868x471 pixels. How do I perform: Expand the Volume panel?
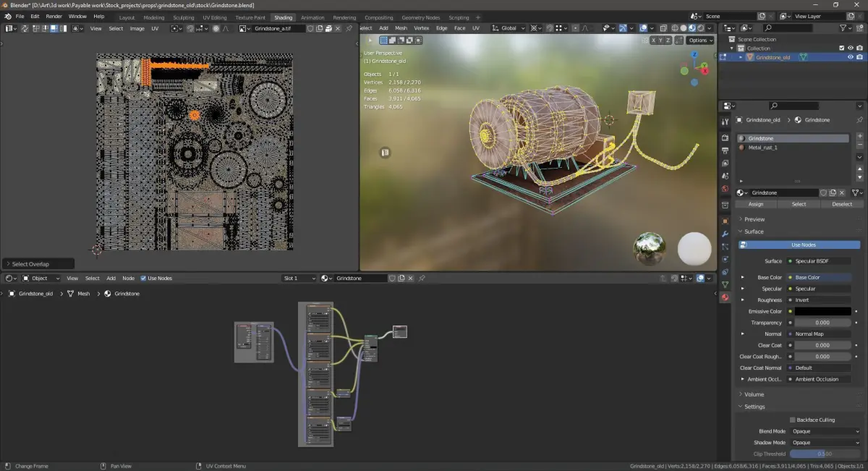pos(754,394)
